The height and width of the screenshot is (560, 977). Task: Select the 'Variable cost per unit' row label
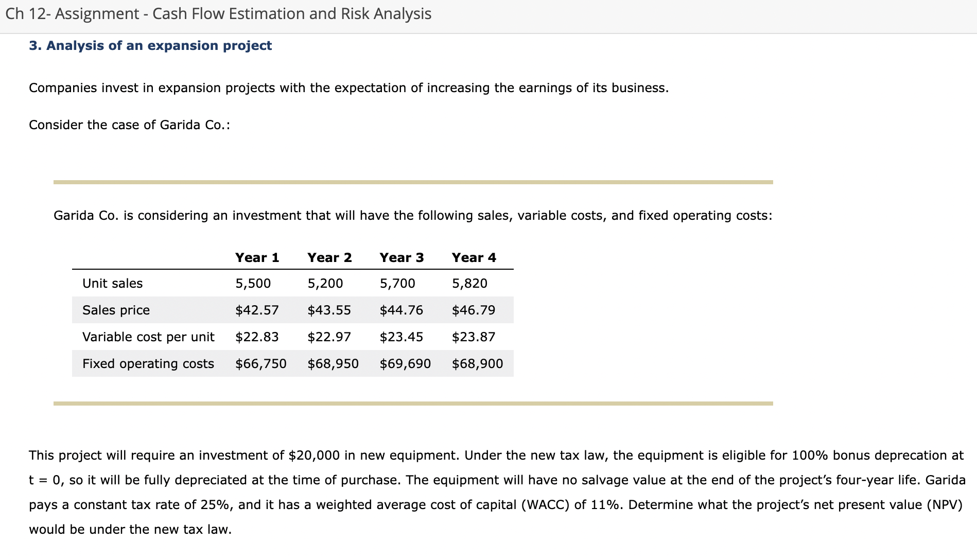[148, 337]
